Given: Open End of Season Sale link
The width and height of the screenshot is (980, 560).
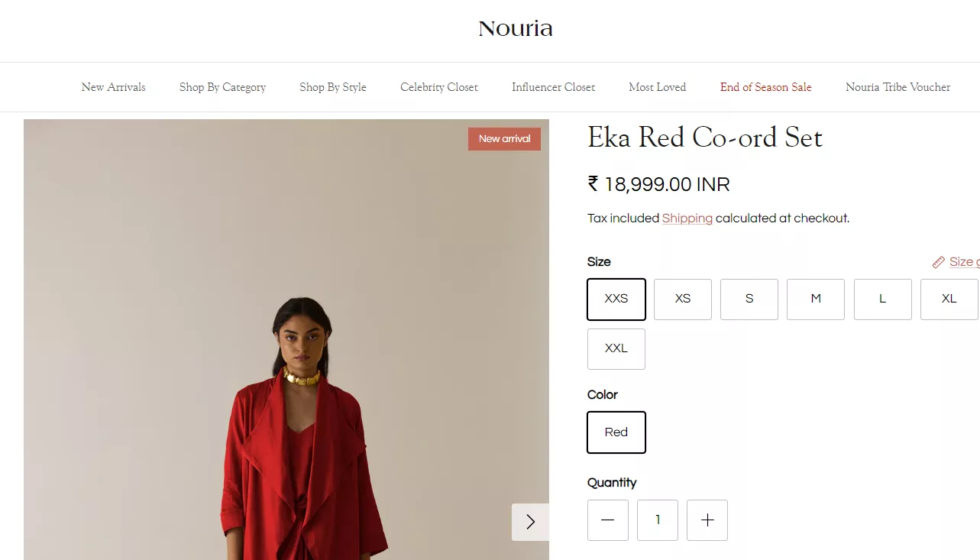Looking at the screenshot, I should pos(766,87).
